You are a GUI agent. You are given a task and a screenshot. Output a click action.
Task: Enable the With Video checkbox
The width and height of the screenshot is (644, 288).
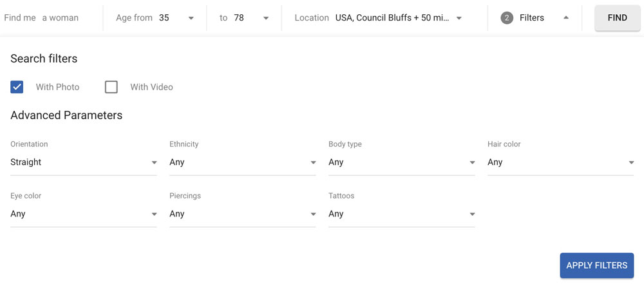111,87
